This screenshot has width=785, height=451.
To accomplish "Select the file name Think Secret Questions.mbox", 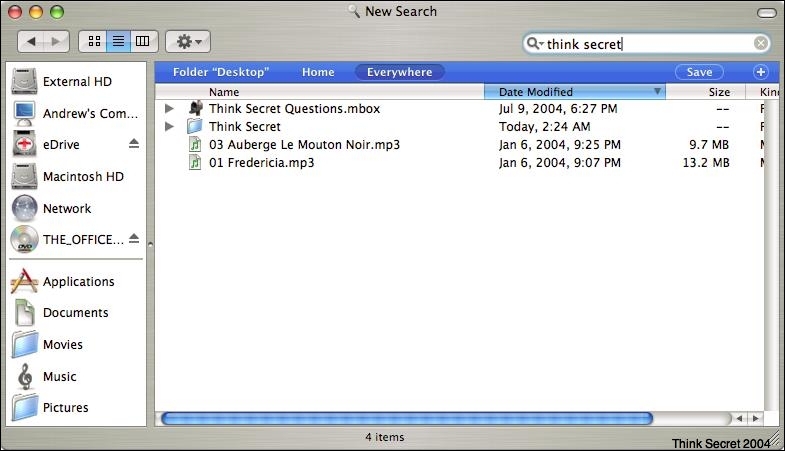I will [294, 109].
